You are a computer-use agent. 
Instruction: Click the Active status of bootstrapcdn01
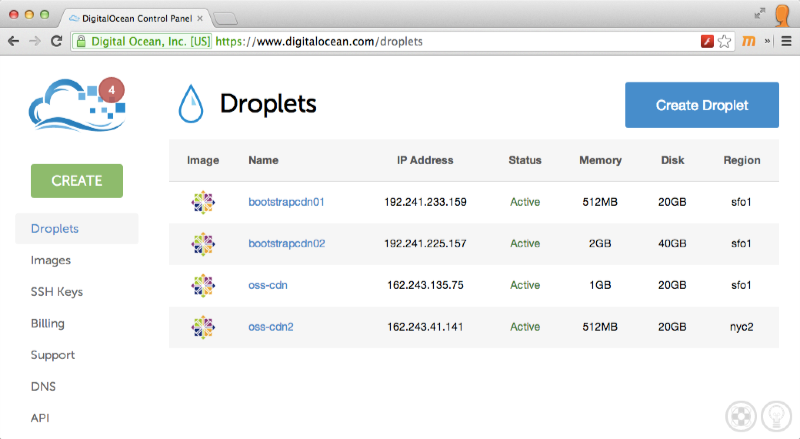[525, 202]
